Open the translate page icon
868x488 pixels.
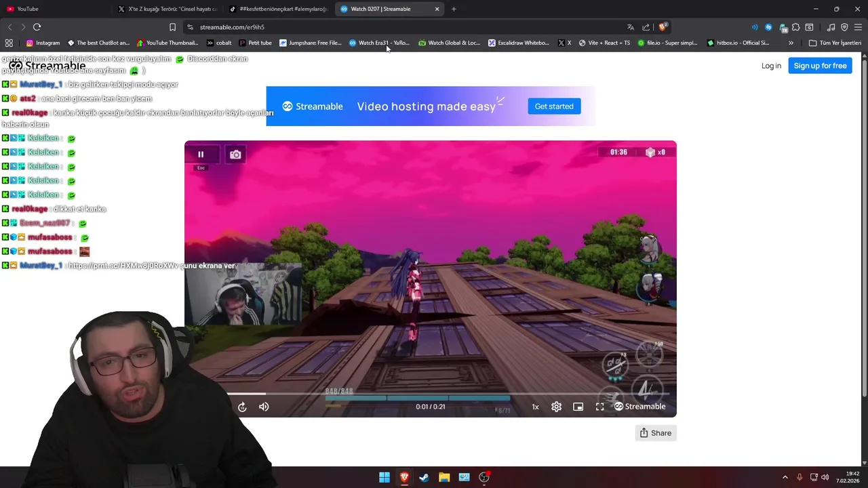click(x=631, y=27)
